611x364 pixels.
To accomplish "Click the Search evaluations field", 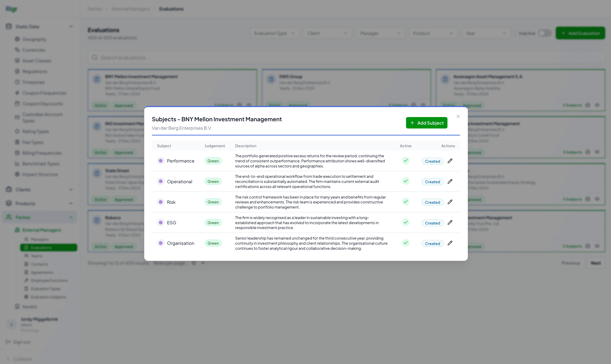I will [346, 58].
